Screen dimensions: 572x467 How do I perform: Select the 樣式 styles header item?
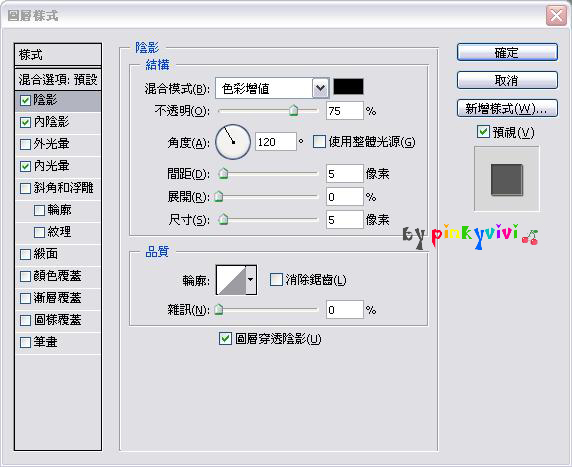[x=58, y=55]
